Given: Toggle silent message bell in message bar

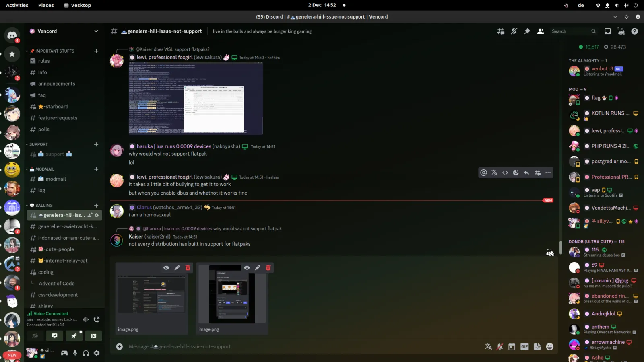Looking at the screenshot, I should [x=500, y=347].
